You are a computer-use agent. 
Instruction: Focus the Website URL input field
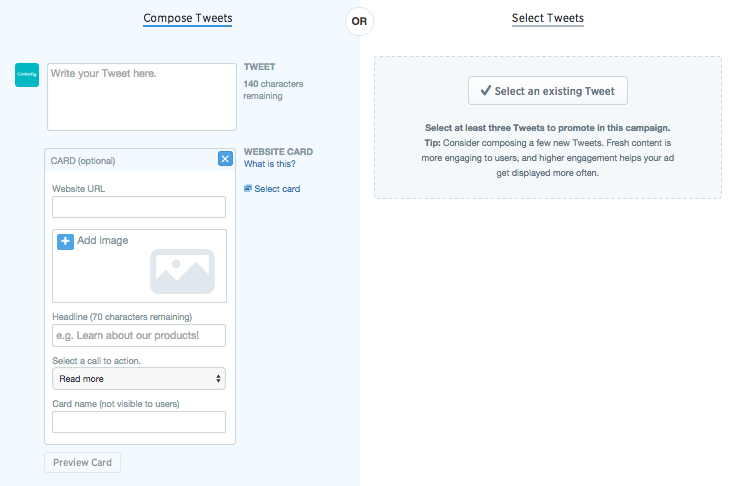pos(139,207)
